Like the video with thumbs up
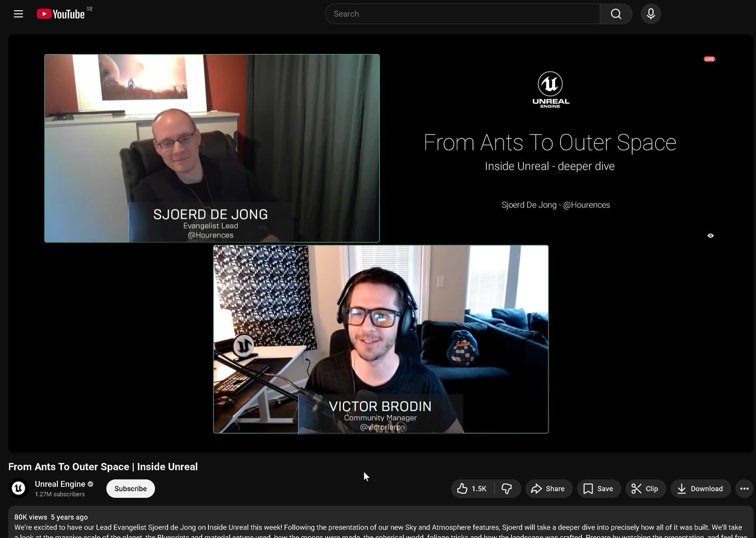Viewport: 756px width, 538px height. (472, 488)
